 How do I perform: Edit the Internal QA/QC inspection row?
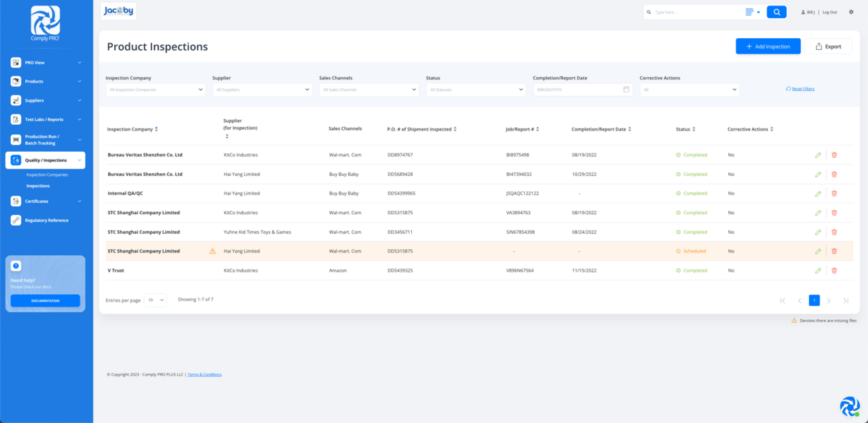pos(818,193)
